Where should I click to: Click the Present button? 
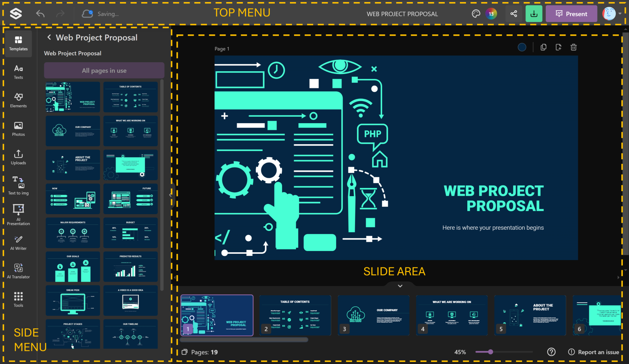[571, 14]
